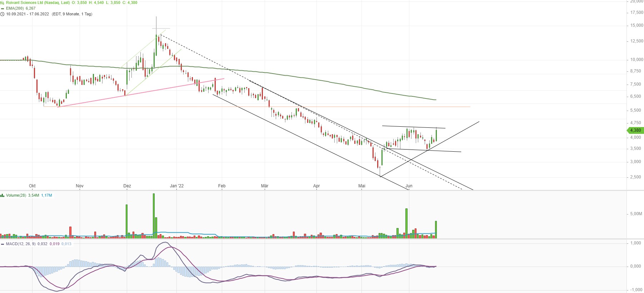Click the EMA(200) line legend icon
The height and width of the screenshot is (293, 644).
click(x=3, y=8)
